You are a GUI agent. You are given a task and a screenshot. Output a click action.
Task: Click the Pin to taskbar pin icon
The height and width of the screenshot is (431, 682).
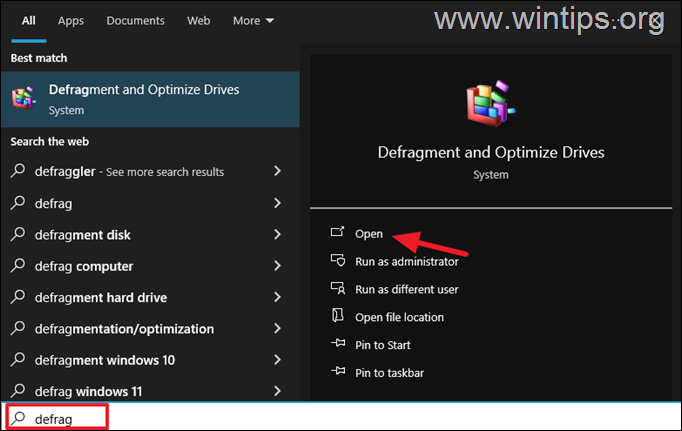tap(337, 372)
